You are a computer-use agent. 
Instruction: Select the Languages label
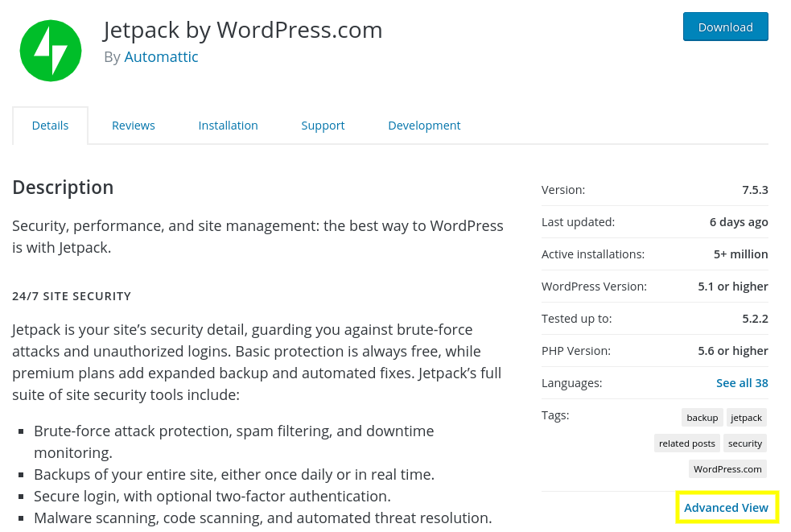point(571,383)
